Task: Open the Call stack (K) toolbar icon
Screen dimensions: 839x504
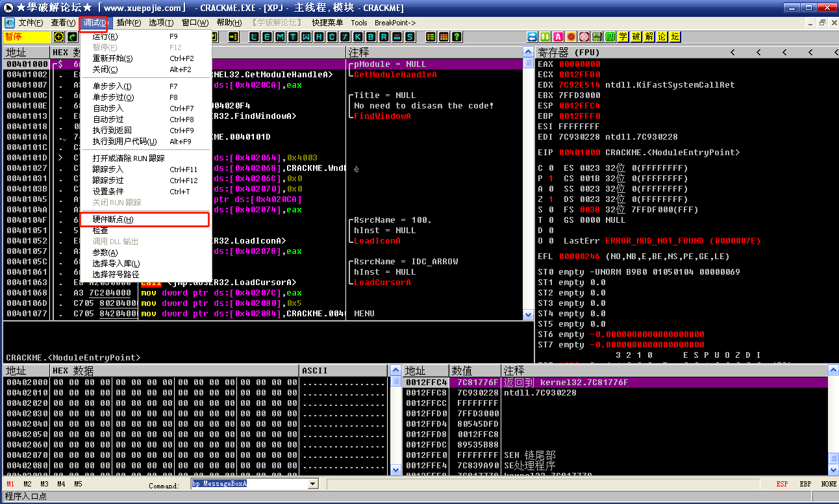Action: [357, 37]
